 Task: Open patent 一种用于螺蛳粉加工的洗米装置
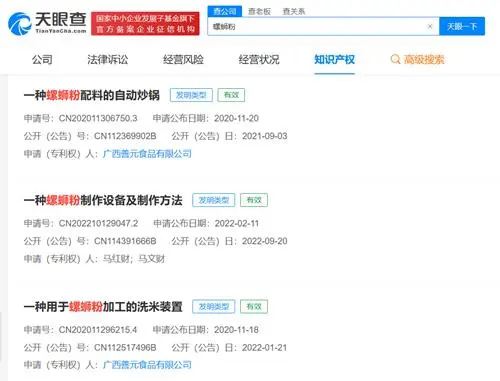[103, 307]
